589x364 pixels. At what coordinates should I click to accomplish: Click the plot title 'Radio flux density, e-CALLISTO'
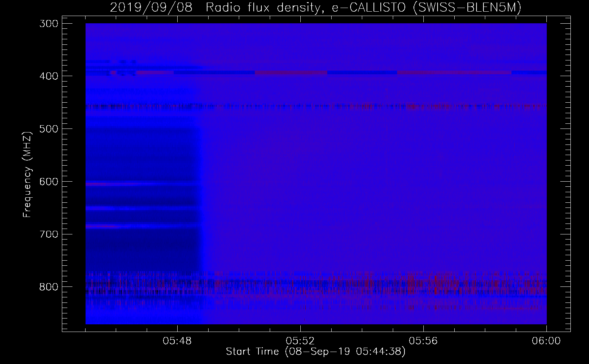coord(305,7)
